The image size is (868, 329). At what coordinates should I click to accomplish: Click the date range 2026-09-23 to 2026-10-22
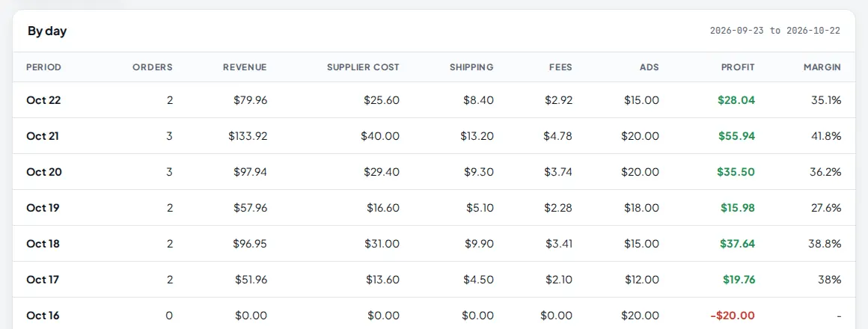(x=775, y=31)
